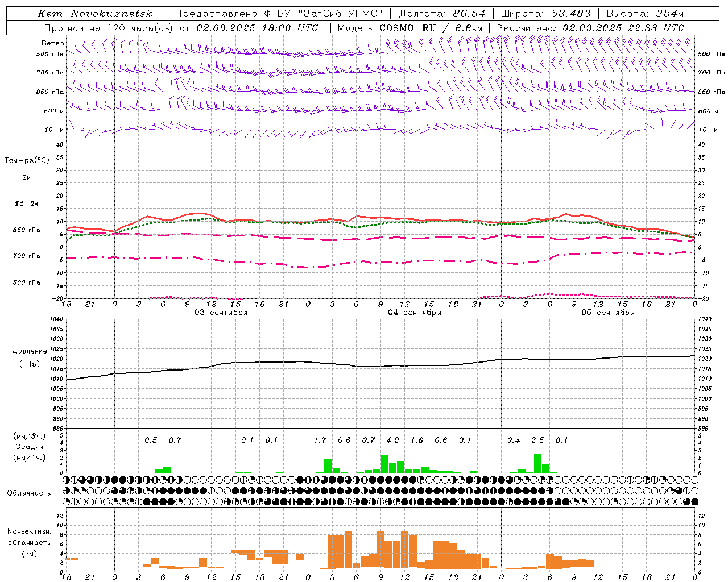728x582 pixels.
Task: Click the date label 03 сентября
Action: pos(221,313)
